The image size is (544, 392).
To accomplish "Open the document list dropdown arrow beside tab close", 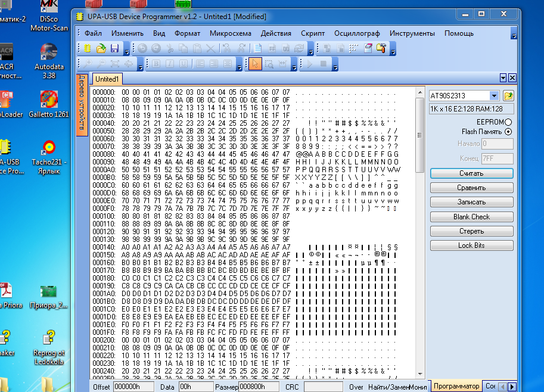I will pyautogui.click(x=503, y=77).
